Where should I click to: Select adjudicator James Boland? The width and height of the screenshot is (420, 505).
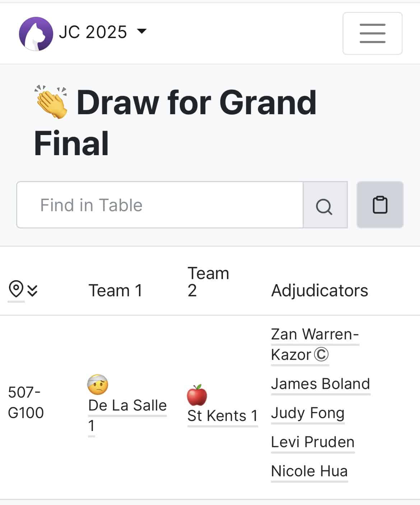[321, 384]
